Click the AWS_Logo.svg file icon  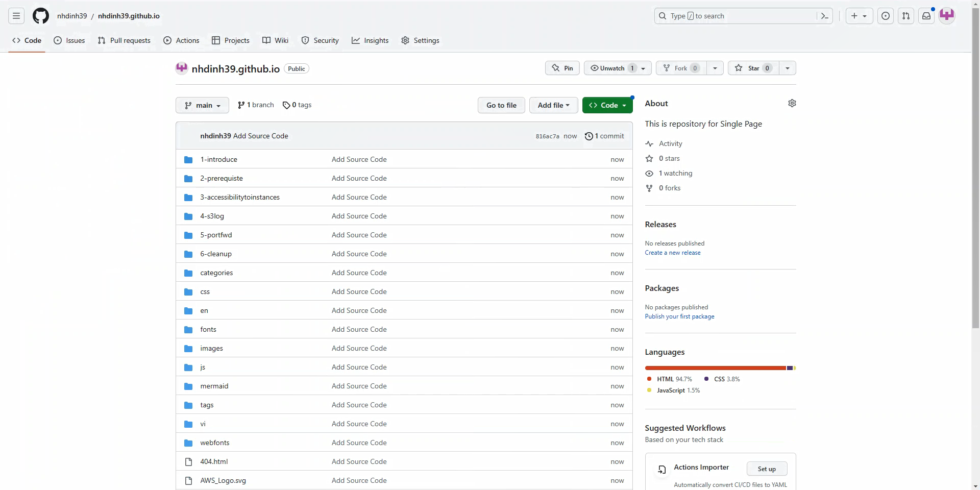pyautogui.click(x=188, y=480)
